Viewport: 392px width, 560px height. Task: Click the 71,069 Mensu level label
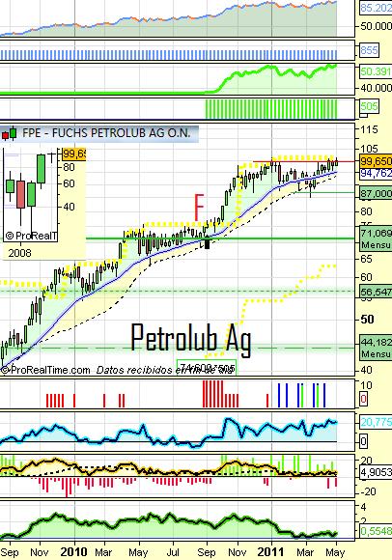pos(376,238)
